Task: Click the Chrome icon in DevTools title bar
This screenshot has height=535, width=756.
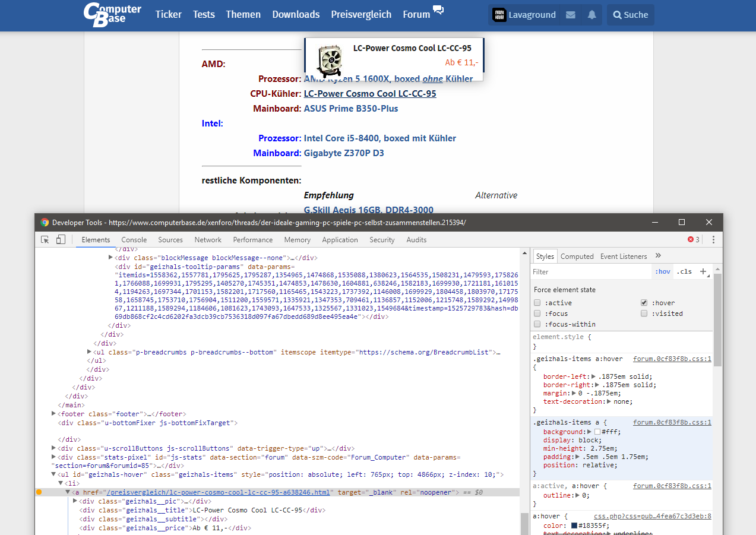Action: (x=45, y=222)
